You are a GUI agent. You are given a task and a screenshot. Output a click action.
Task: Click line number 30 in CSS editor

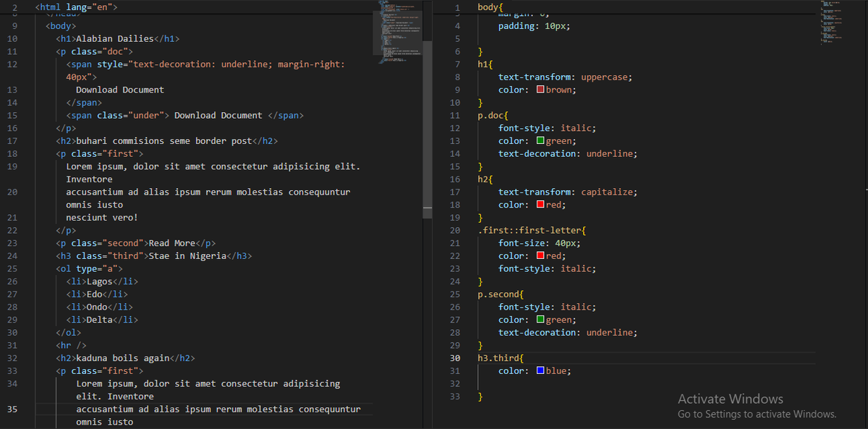click(455, 358)
